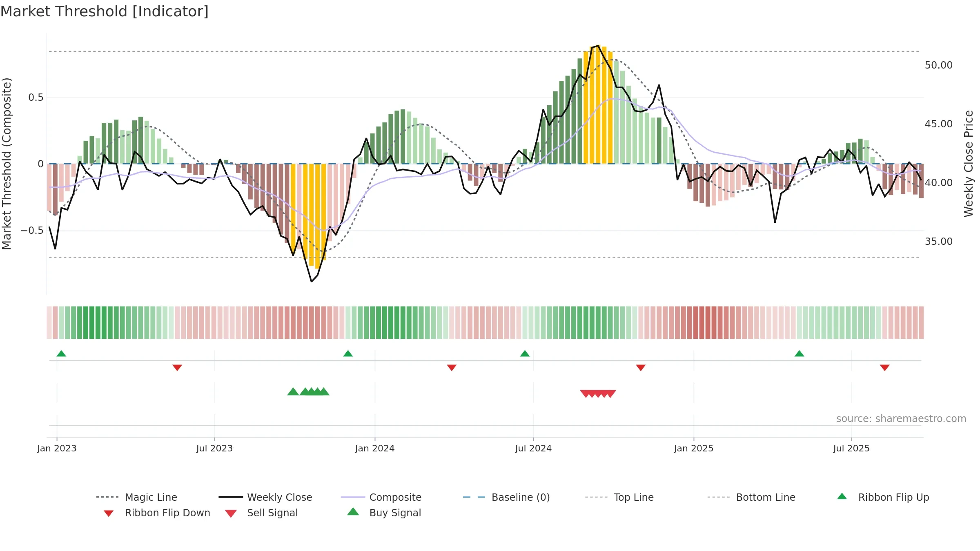Toggle the Top Line legend entry

[619, 497]
